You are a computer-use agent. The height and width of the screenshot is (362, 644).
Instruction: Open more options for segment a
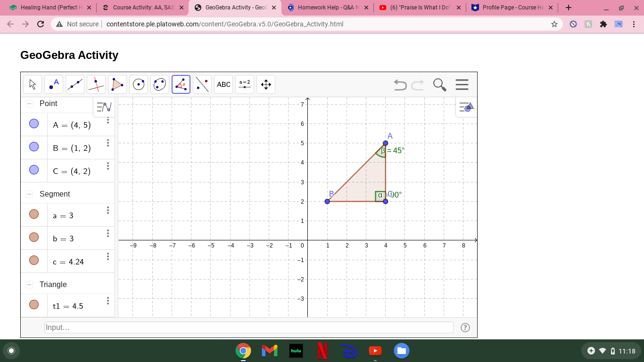click(108, 210)
